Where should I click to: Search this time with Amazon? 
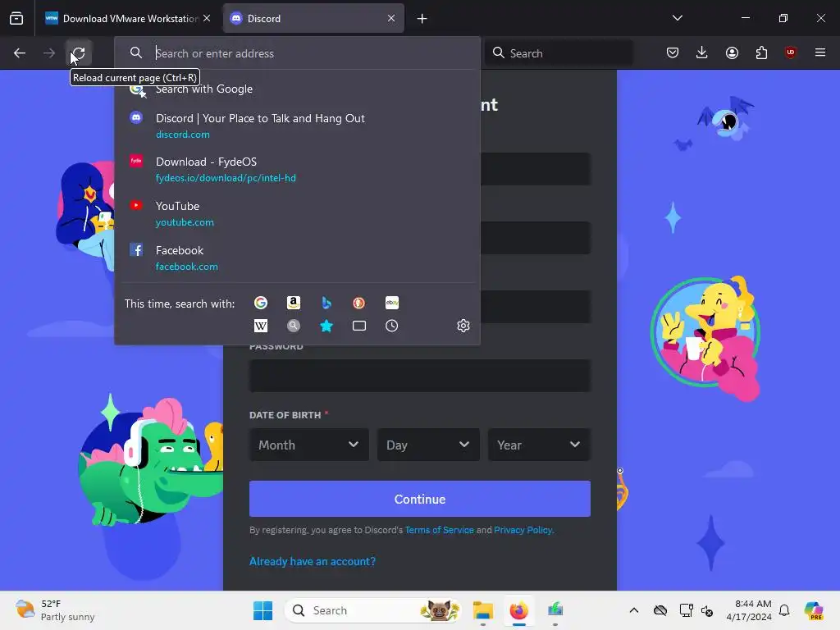(x=294, y=303)
